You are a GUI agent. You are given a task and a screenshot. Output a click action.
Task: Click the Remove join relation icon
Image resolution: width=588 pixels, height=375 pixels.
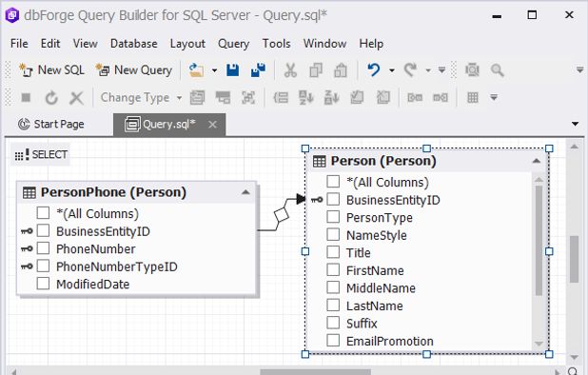[x=441, y=98]
